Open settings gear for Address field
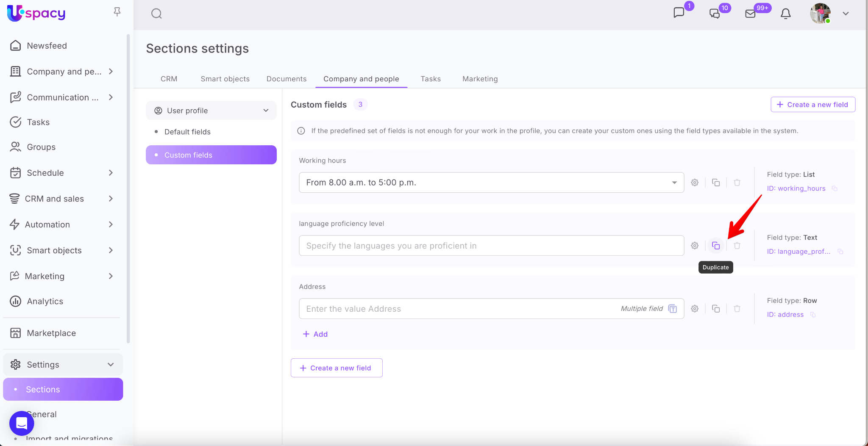 (695, 309)
